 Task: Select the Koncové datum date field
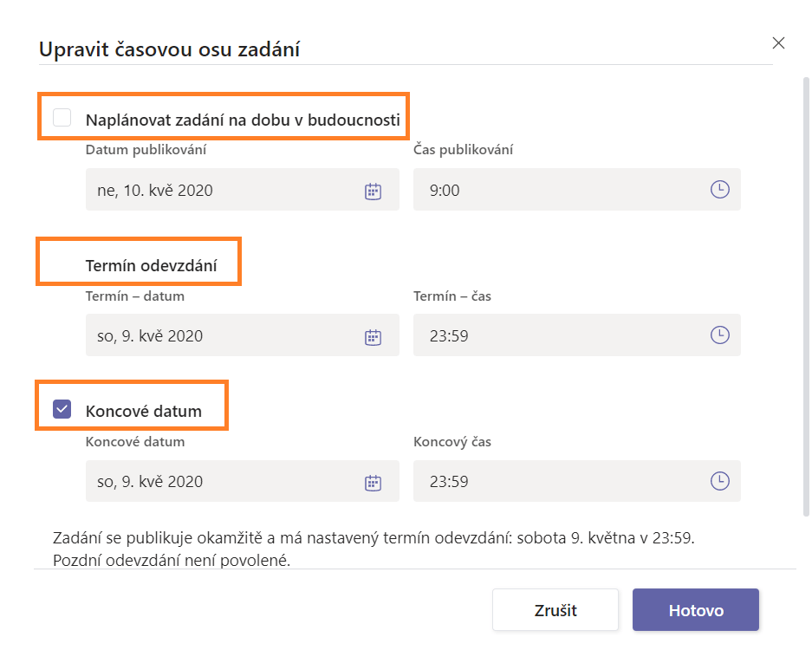243,481
